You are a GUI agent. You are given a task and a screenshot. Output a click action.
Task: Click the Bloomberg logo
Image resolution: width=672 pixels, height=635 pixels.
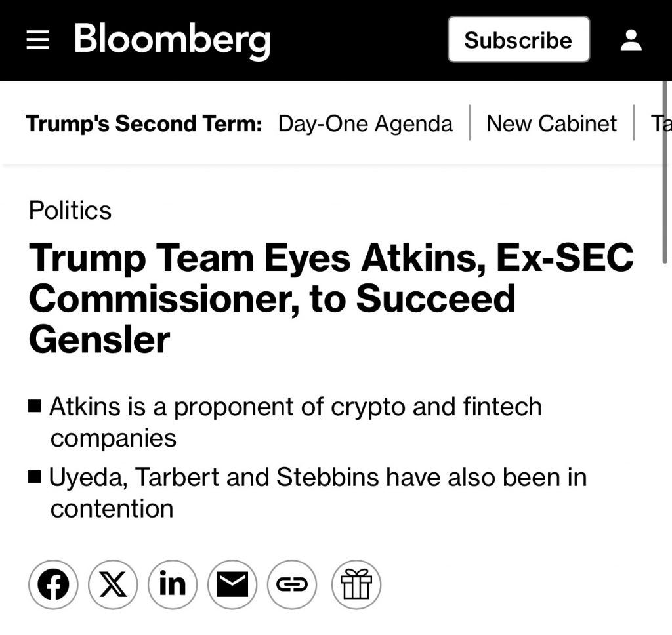[x=172, y=39]
